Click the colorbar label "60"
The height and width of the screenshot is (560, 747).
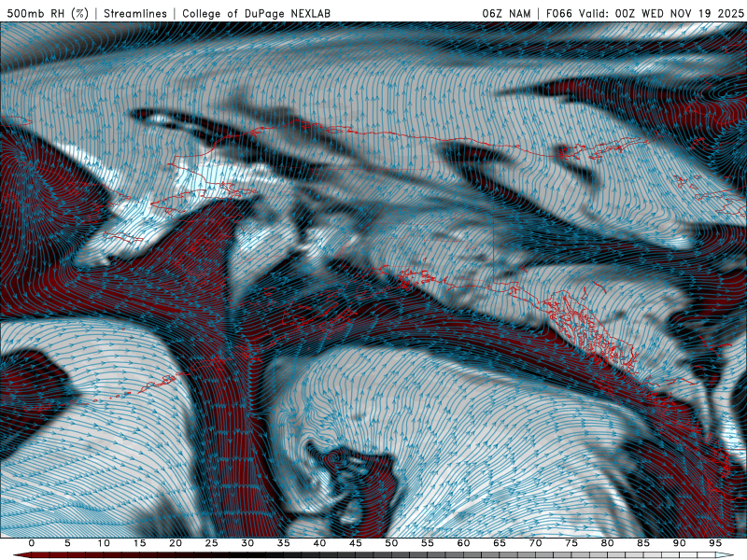463,543
